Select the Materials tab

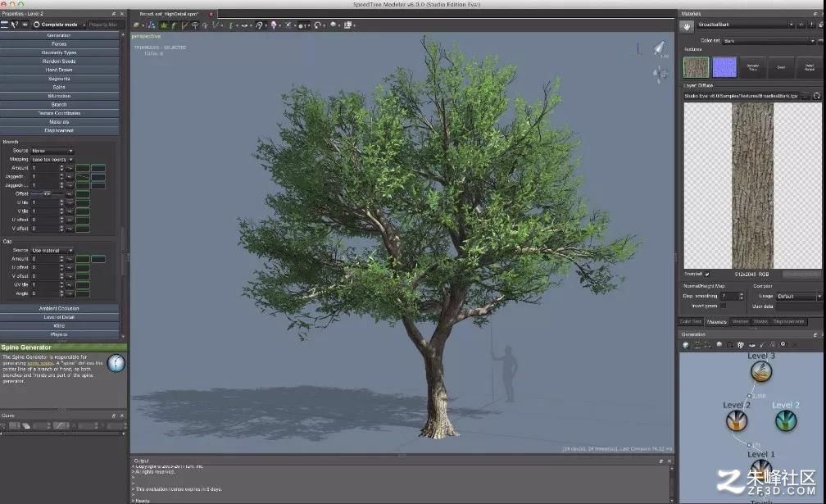coord(716,321)
